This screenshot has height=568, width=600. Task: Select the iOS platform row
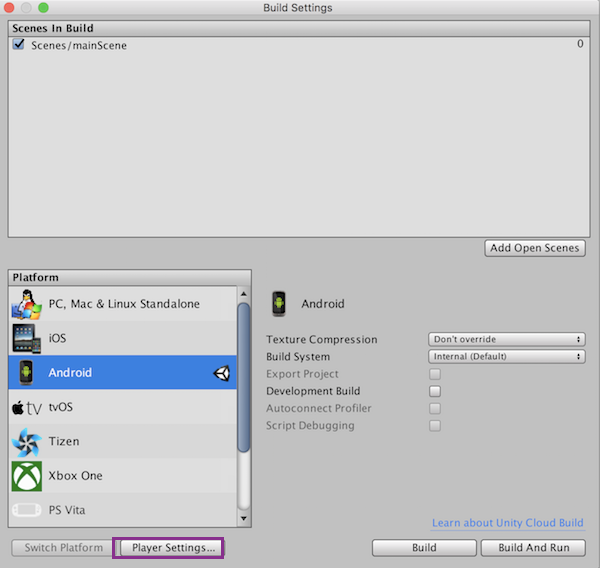122,338
